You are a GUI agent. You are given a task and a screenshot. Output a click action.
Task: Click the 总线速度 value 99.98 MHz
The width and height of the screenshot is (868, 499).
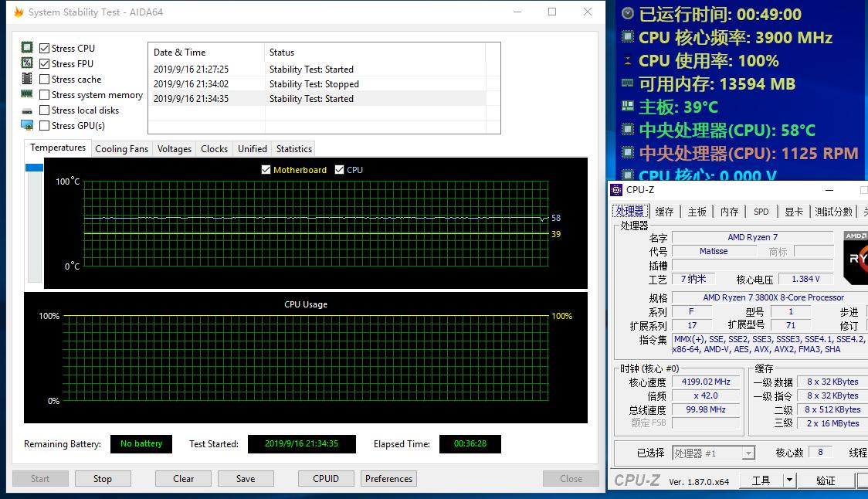(x=706, y=409)
